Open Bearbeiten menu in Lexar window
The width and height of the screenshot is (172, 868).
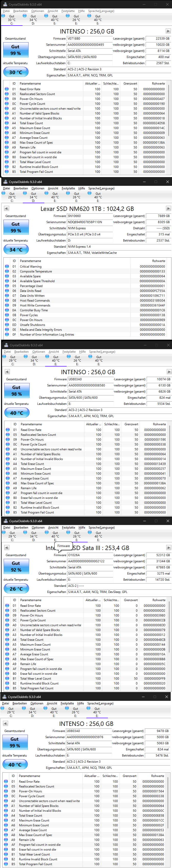click(21, 188)
